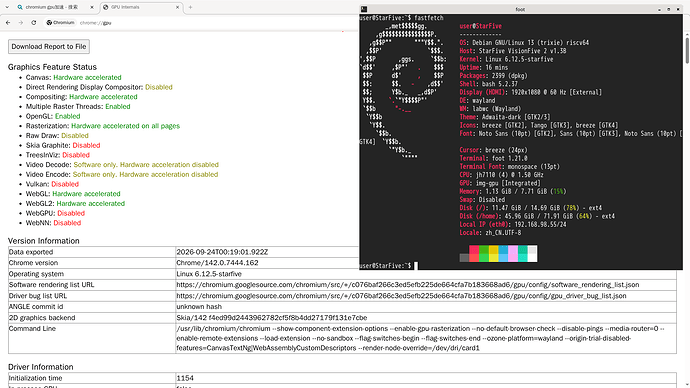Click the Version Information heading

44,241
